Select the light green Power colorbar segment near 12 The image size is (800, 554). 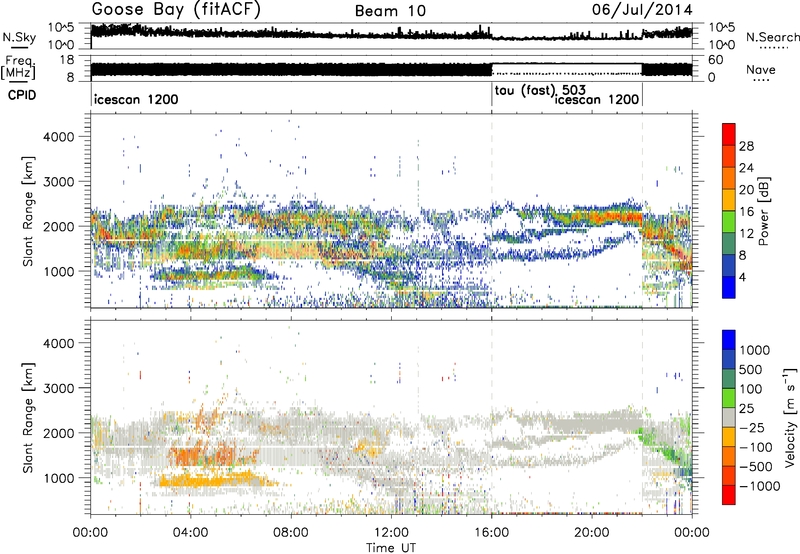(729, 221)
